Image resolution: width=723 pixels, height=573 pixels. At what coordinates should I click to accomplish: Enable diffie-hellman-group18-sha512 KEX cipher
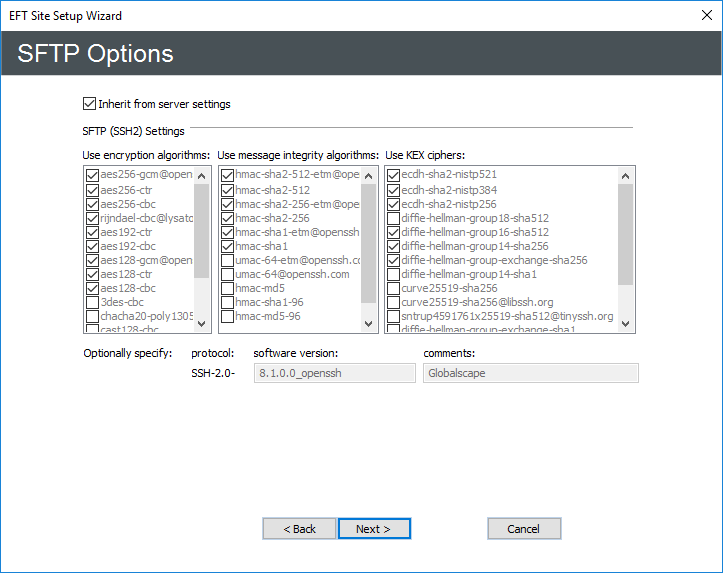tap(394, 218)
